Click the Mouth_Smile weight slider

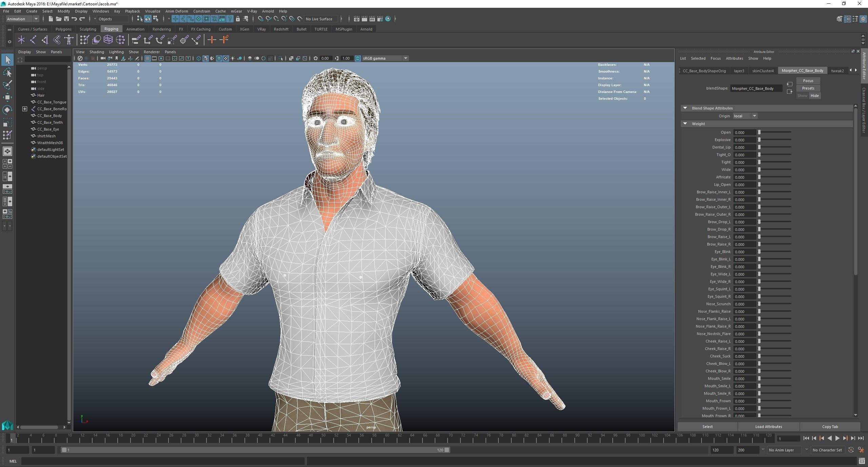[775, 378]
